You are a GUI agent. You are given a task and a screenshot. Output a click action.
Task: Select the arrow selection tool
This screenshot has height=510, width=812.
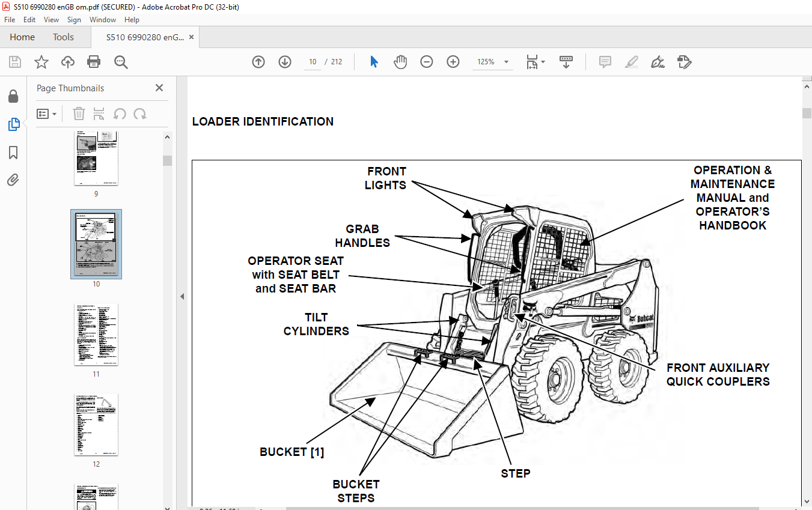pyautogui.click(x=374, y=62)
